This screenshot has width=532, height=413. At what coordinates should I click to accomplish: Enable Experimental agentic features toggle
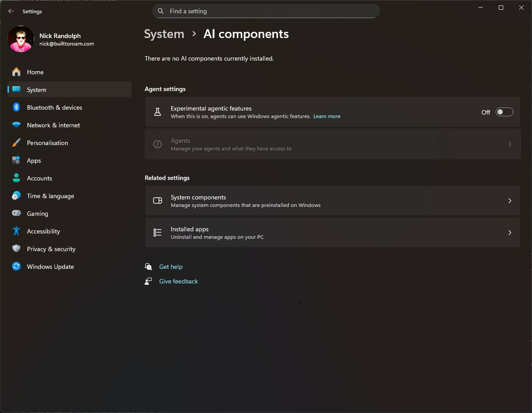coord(504,112)
